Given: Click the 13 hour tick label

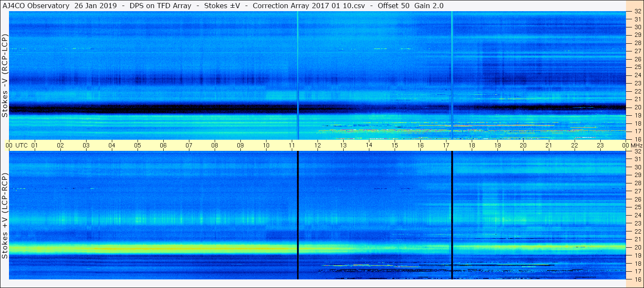Looking at the screenshot, I should pos(343,145).
